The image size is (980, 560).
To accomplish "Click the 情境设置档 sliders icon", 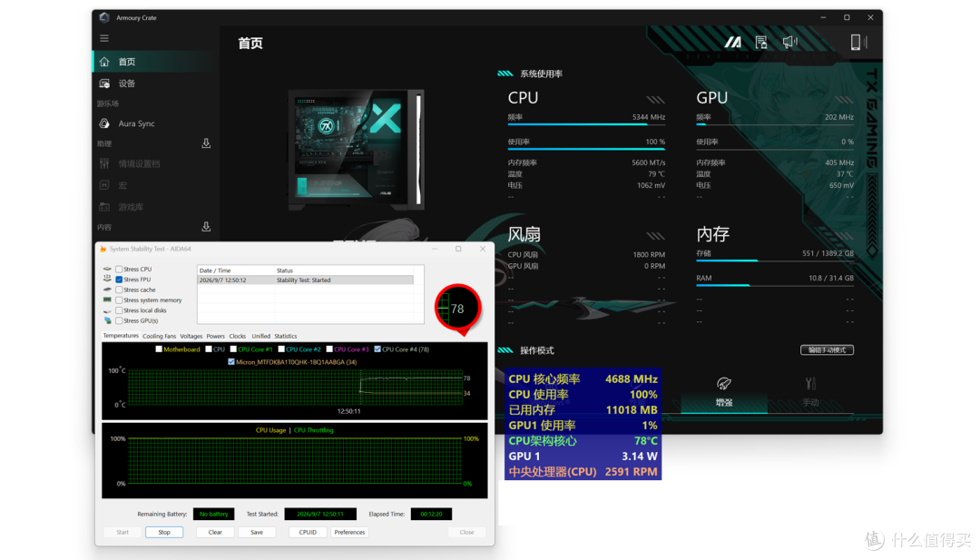I will click(x=104, y=163).
